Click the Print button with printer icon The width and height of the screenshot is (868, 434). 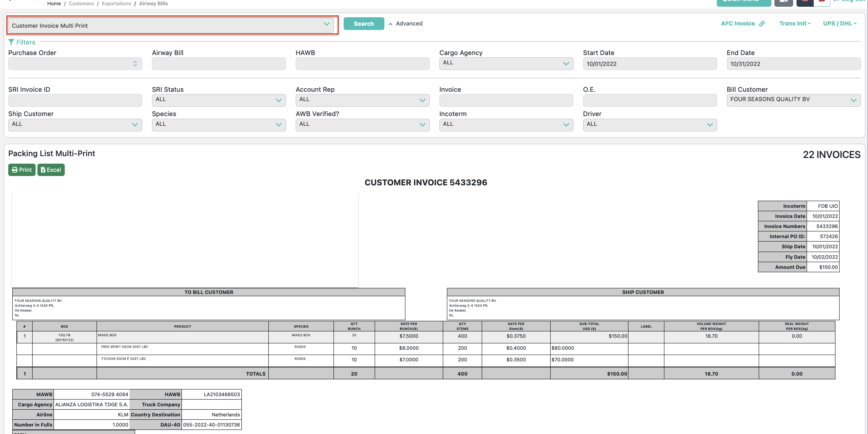22,170
